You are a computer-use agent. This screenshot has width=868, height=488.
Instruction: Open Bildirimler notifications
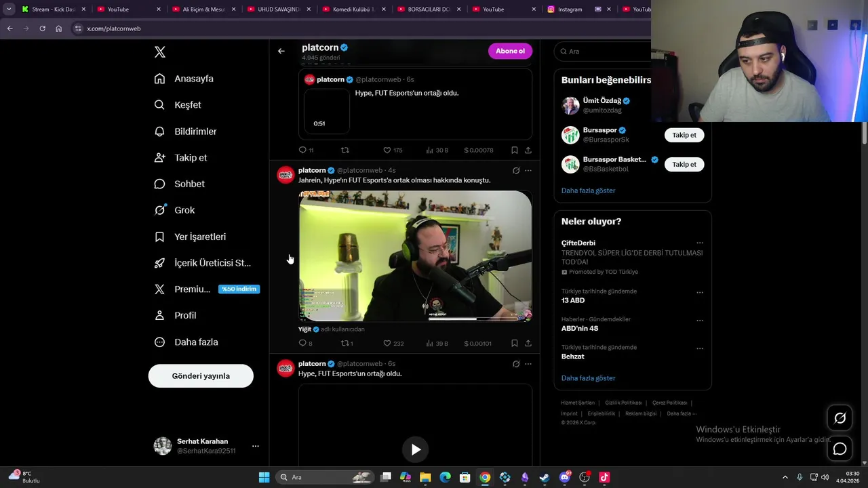185,131
